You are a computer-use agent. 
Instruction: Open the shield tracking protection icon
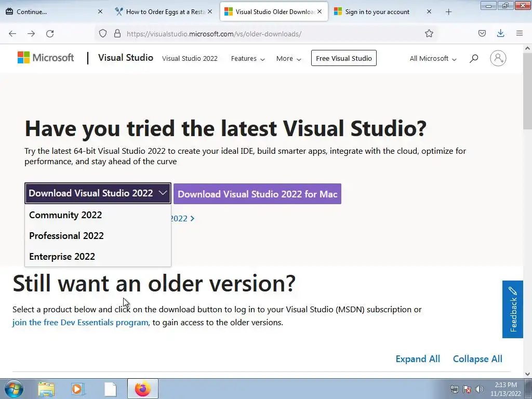[103, 33]
